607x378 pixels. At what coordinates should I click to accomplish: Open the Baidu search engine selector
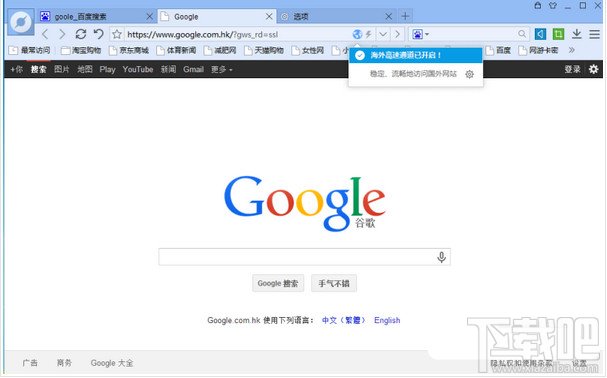[x=420, y=34]
